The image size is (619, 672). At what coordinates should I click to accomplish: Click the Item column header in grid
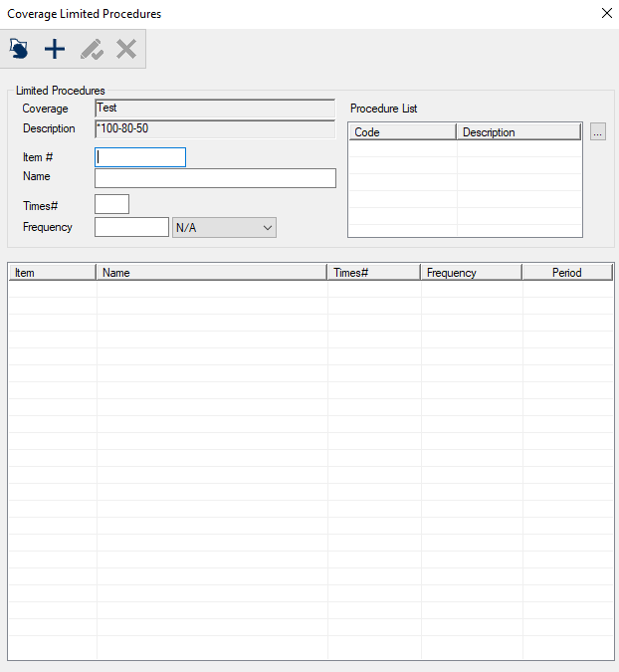point(52,273)
